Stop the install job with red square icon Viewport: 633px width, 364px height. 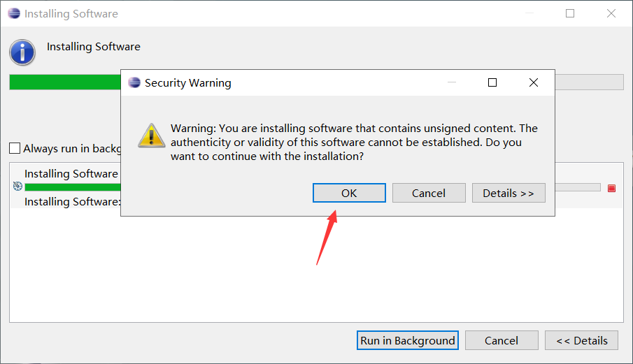point(611,188)
